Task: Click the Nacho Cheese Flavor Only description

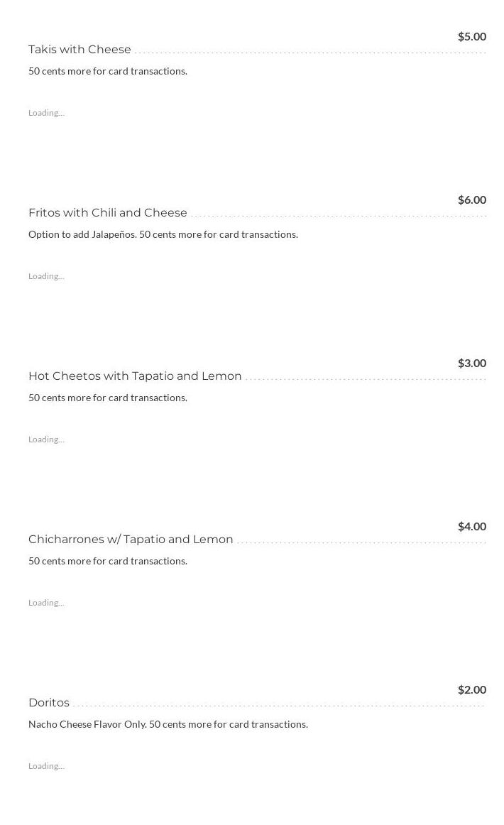Action: (168, 724)
